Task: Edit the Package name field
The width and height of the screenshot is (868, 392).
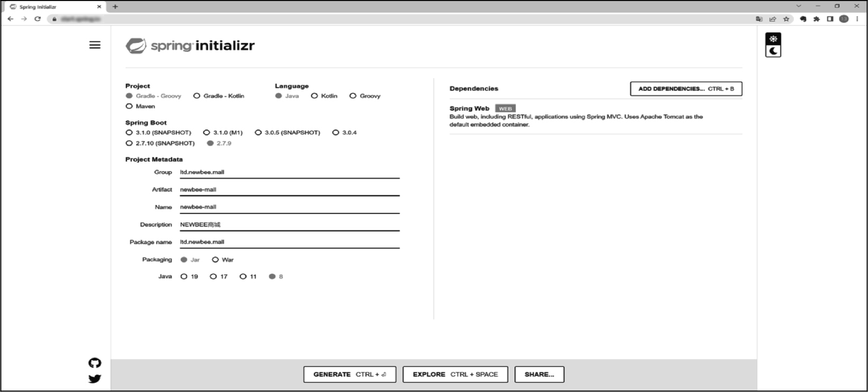Action: [290, 242]
